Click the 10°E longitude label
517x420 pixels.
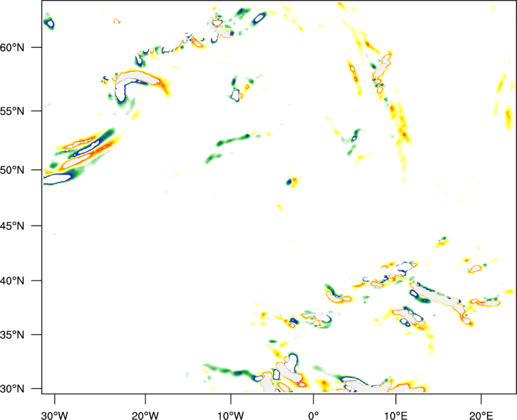coord(396,415)
